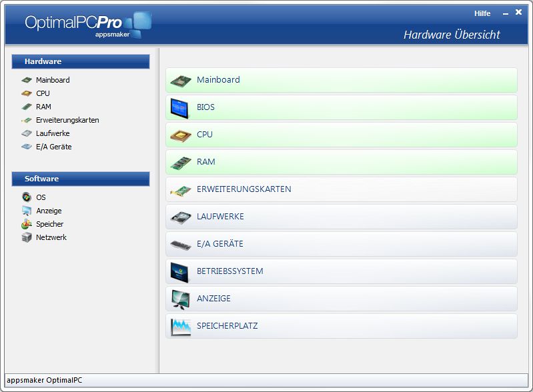
Task: Click the Hardware section header
Action: click(x=81, y=61)
